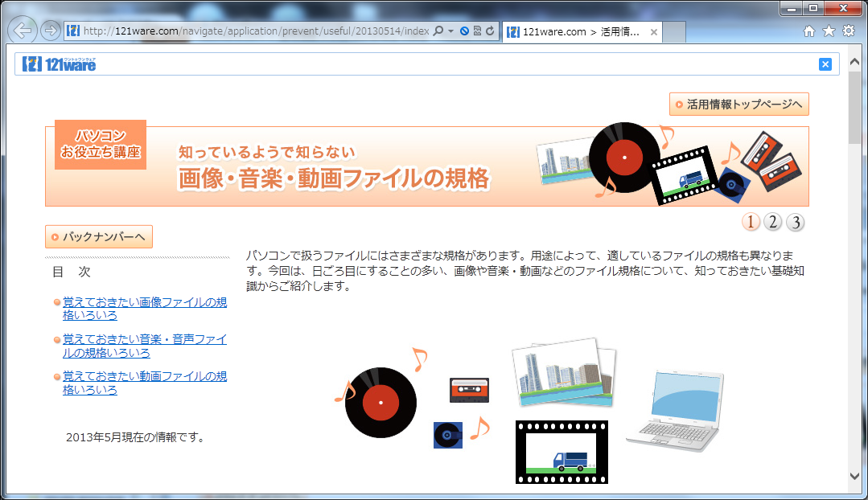Click the search magnifier icon in address bar
Image resolution: width=868 pixels, height=500 pixels.
point(438,31)
